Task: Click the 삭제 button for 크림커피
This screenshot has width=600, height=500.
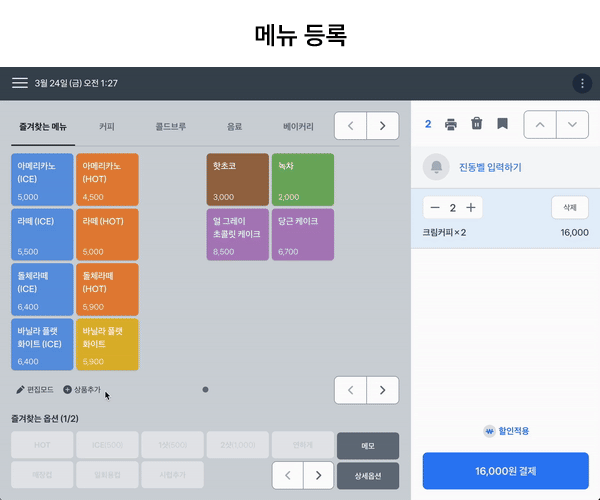Action: [570, 208]
